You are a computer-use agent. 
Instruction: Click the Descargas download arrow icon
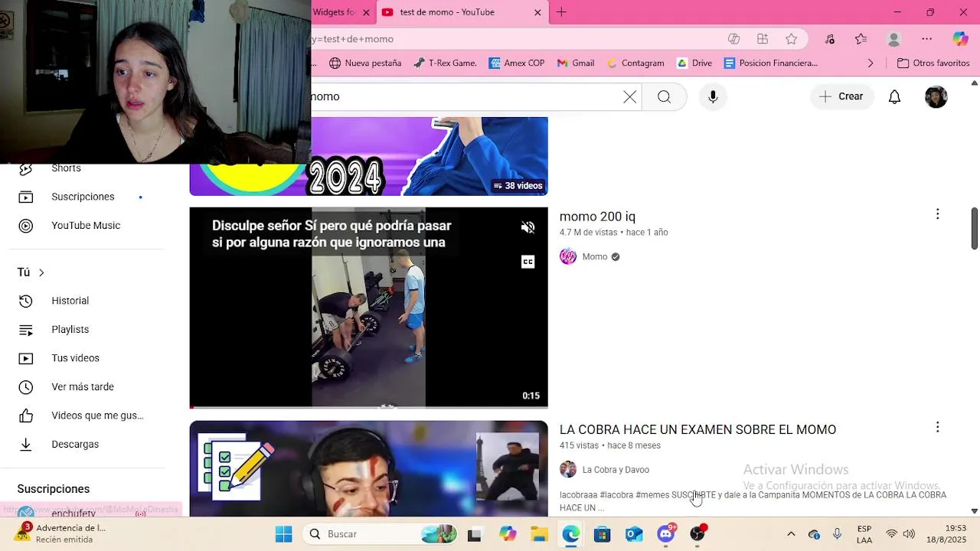point(26,444)
